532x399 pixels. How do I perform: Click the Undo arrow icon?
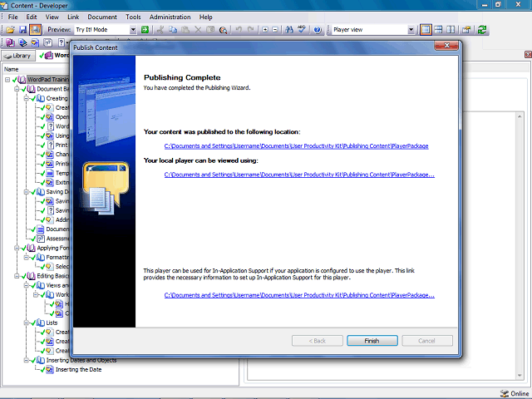click(239, 30)
